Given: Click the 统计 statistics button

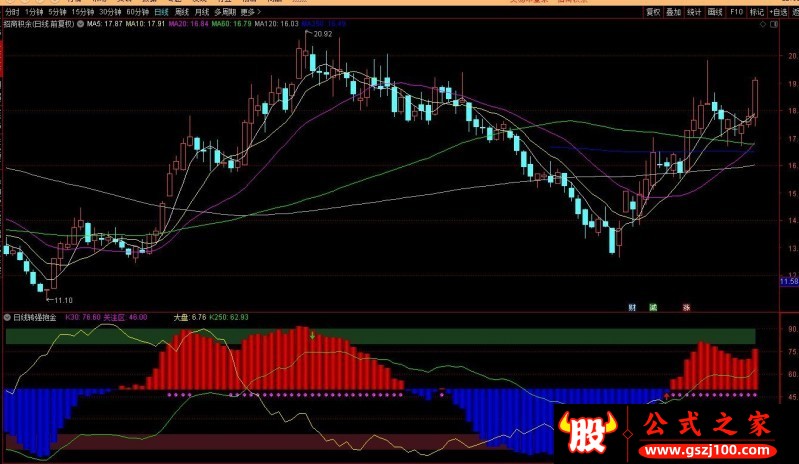Looking at the screenshot, I should pyautogui.click(x=694, y=12).
